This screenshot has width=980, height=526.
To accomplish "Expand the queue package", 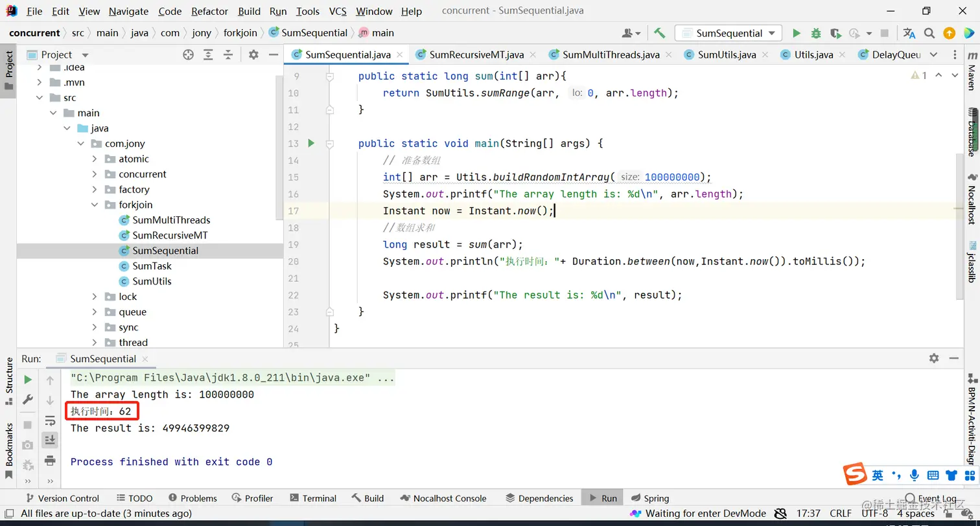I will 95,312.
